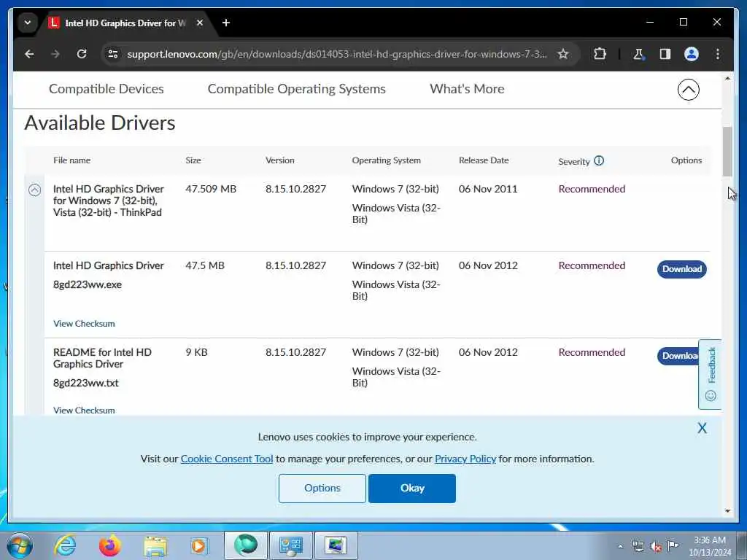Open the Privacy Policy link

[465, 459]
